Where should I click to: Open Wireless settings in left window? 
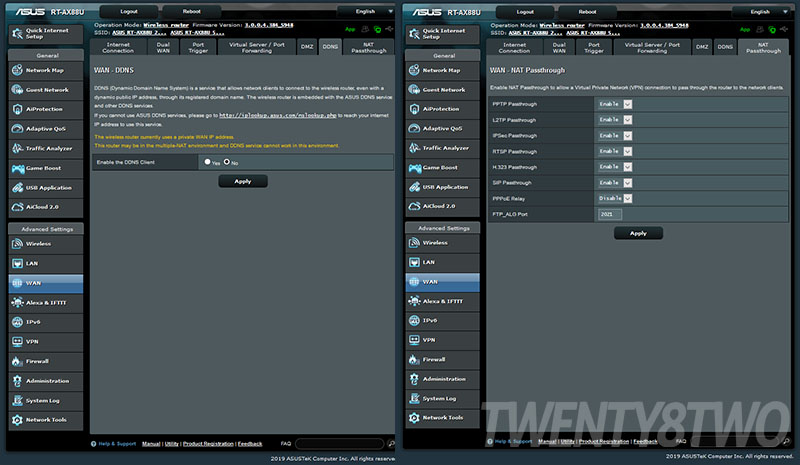(46, 244)
